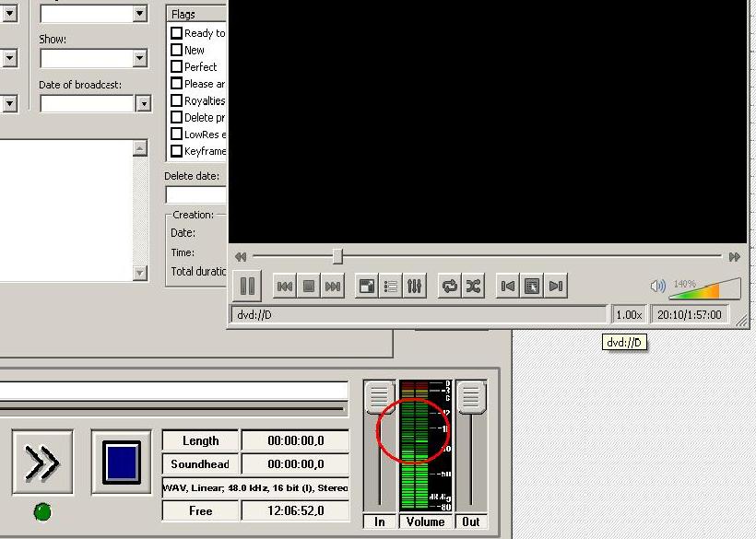The width and height of the screenshot is (756, 539).
Task: Click the media player seek slider handle
Action: (338, 256)
